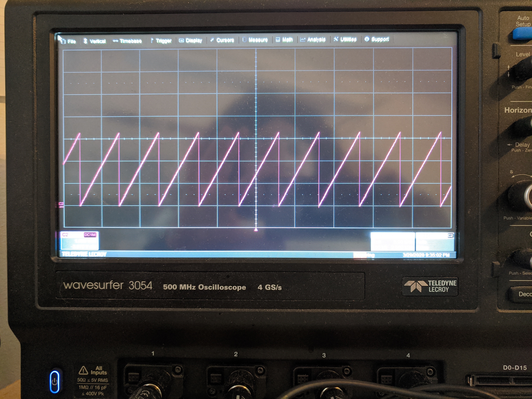Click the power button on the front panel
Image resolution: width=532 pixels, height=399 pixels.
coord(55,382)
